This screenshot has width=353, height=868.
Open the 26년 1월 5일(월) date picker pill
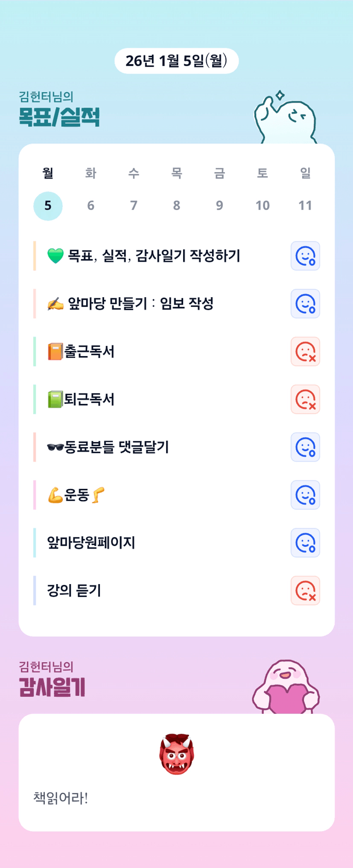point(176,61)
